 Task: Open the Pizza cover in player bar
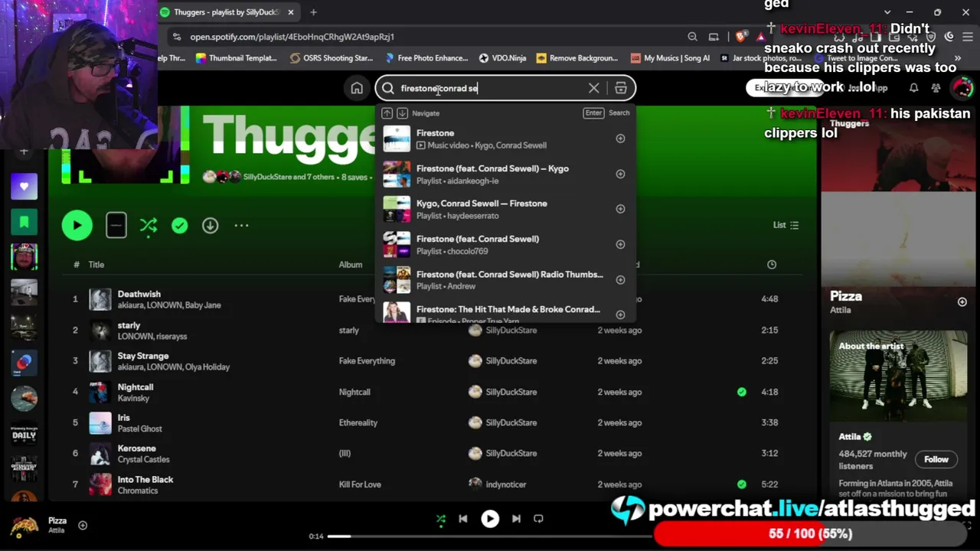tap(24, 525)
